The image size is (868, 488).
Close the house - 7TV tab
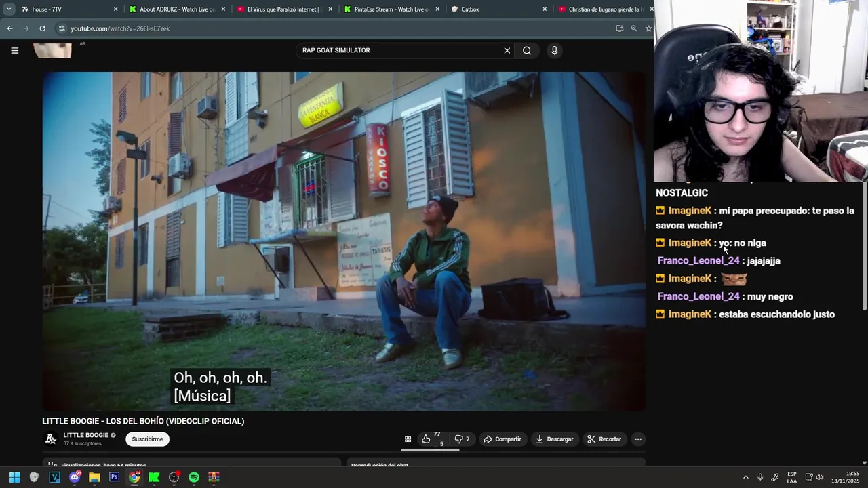coord(115,9)
